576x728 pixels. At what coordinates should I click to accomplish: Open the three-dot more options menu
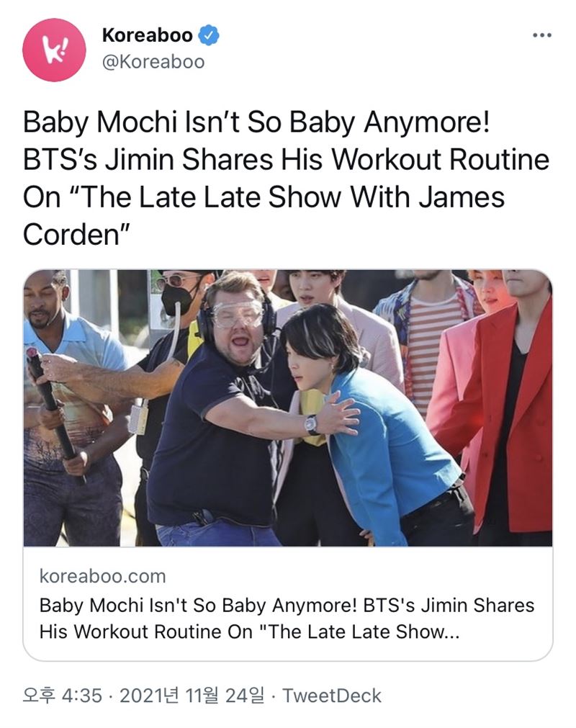pos(541,35)
